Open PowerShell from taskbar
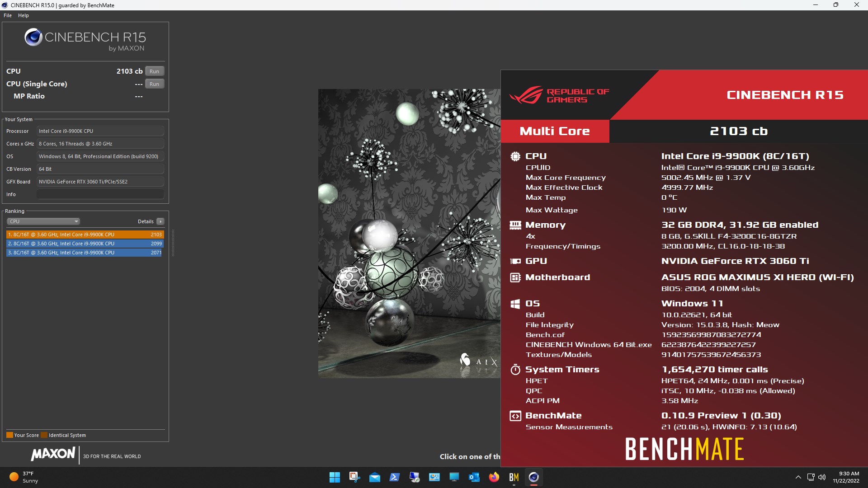 [394, 477]
